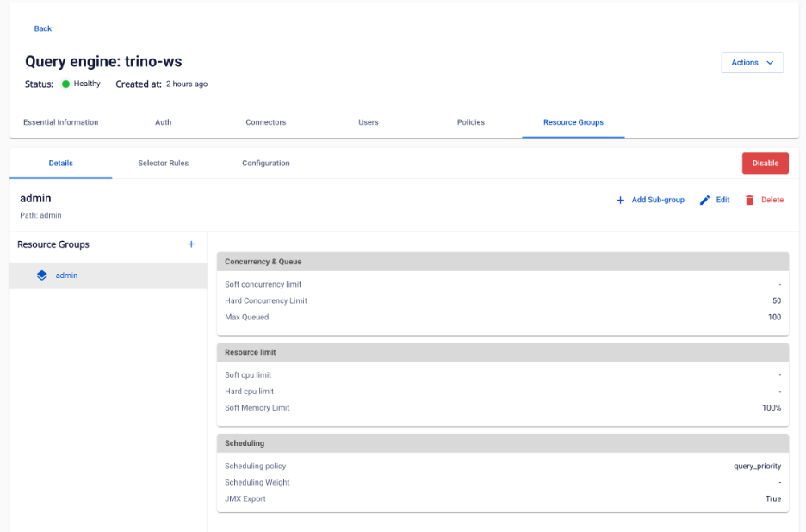The width and height of the screenshot is (806, 532).
Task: Open the Selector Rules sub-tab
Action: (163, 163)
